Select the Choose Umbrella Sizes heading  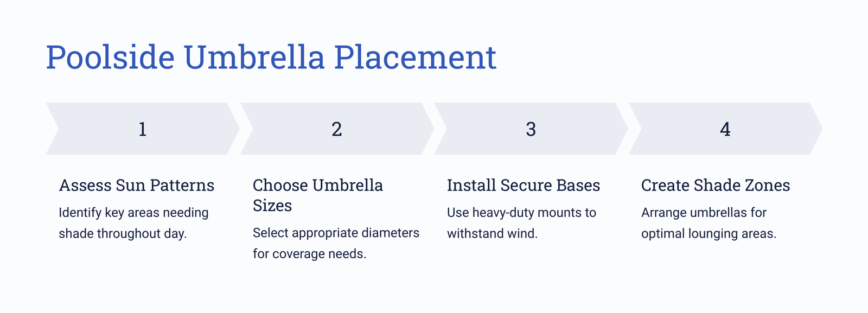pyautogui.click(x=318, y=195)
